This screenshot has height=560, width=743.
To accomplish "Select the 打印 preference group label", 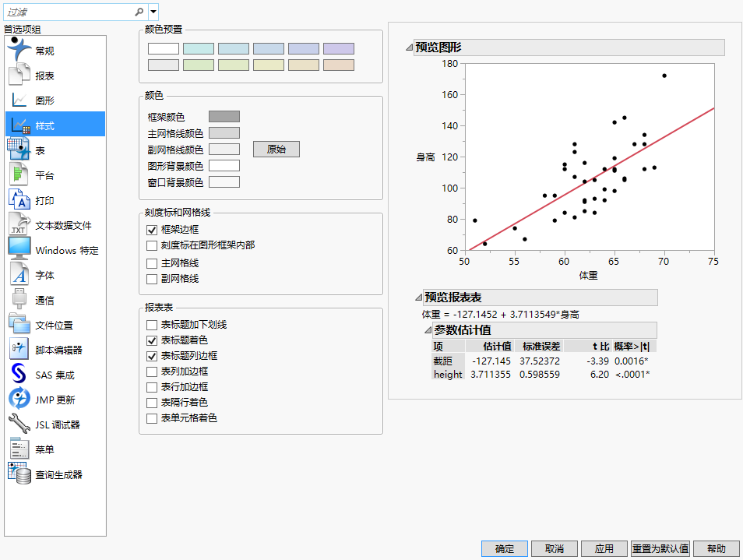I will pos(44,200).
